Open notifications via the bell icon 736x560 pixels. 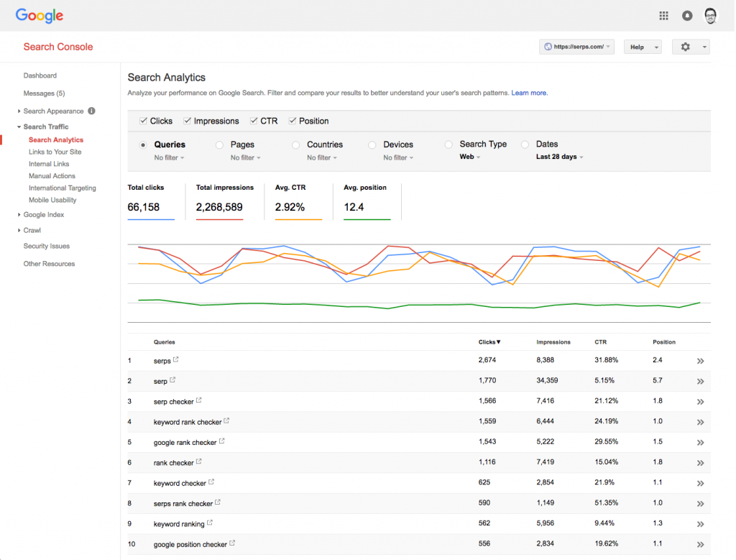point(687,15)
